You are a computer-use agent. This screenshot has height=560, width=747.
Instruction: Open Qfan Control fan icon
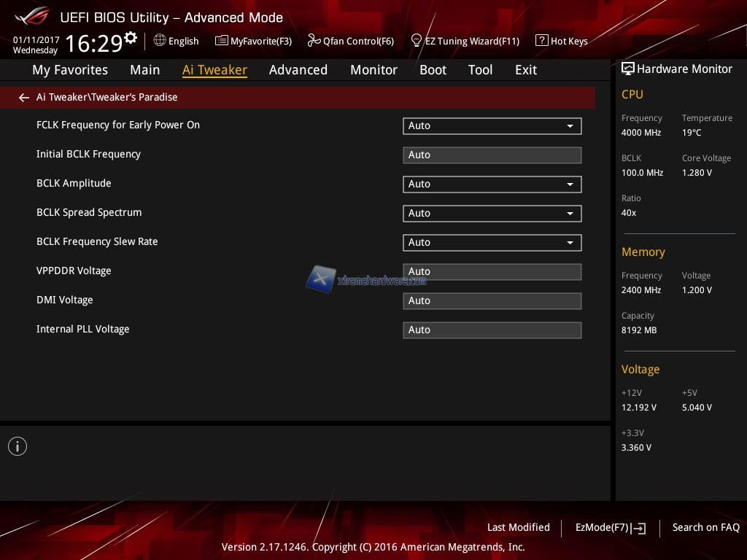click(x=314, y=41)
